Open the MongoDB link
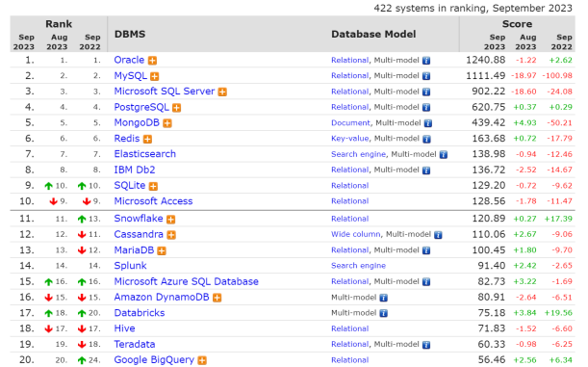The height and width of the screenshot is (367, 588). 137,122
